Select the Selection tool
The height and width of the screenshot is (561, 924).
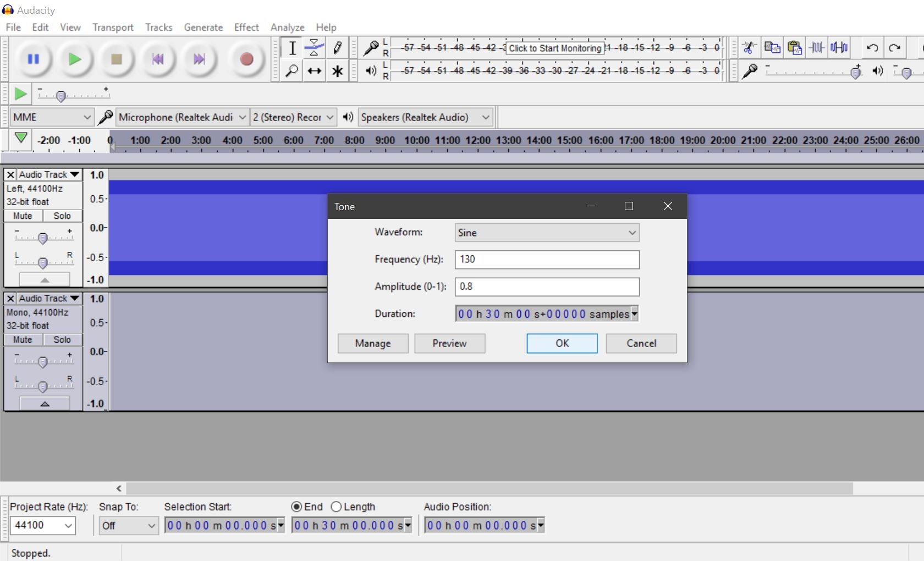pyautogui.click(x=292, y=48)
